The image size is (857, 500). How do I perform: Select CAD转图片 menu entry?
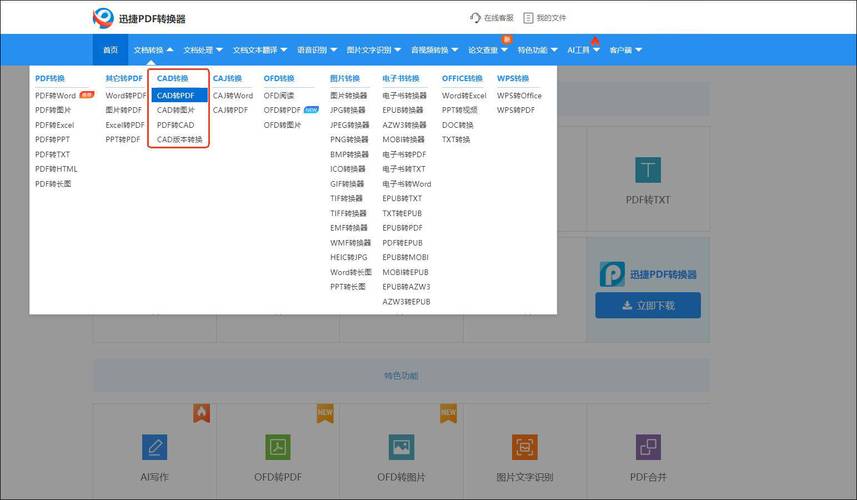tap(175, 110)
